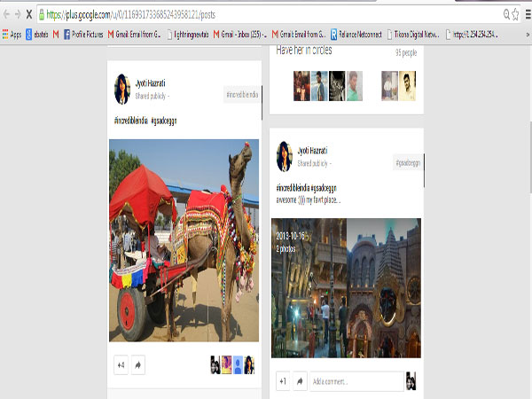The height and width of the screenshot is (399, 532).
Task: Click the +1 button on temple post
Action: [283, 381]
